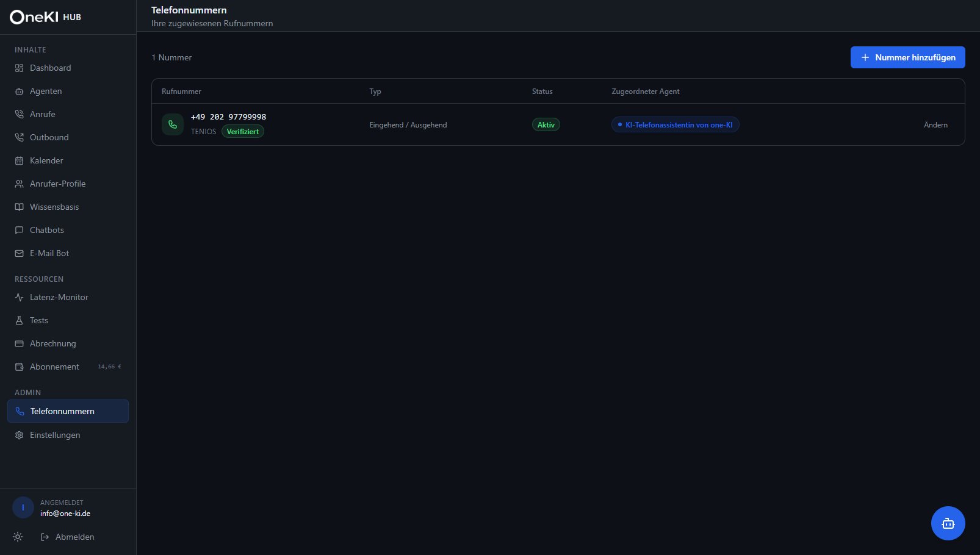Click the phone number +49 202 97799998
Image resolution: width=980 pixels, height=555 pixels.
click(228, 117)
